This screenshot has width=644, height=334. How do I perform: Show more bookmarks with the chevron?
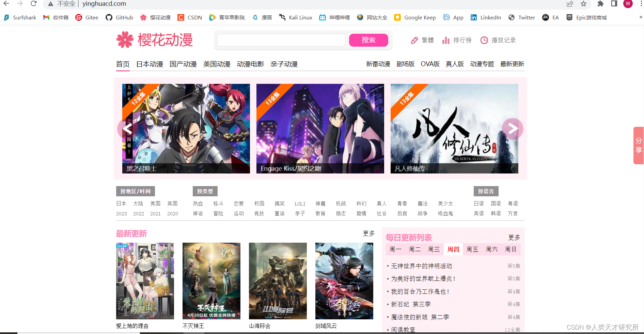[641, 17]
